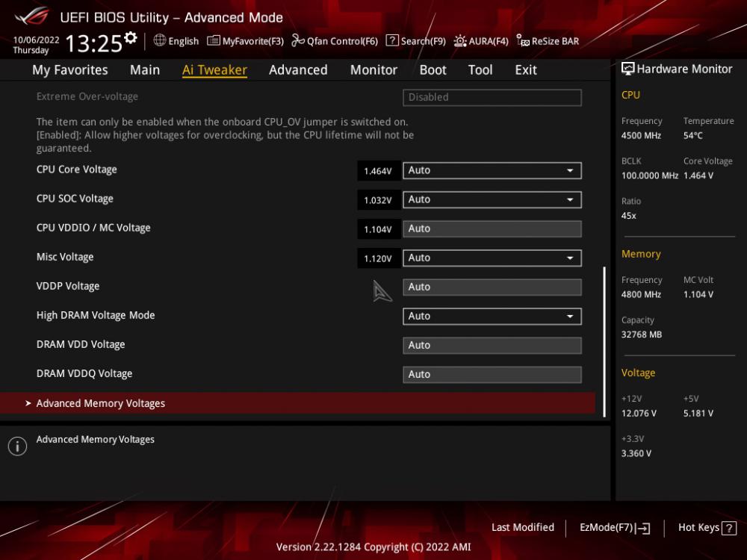Click 4500 MHz CPU frequency value
This screenshot has width=747, height=560.
click(641, 136)
